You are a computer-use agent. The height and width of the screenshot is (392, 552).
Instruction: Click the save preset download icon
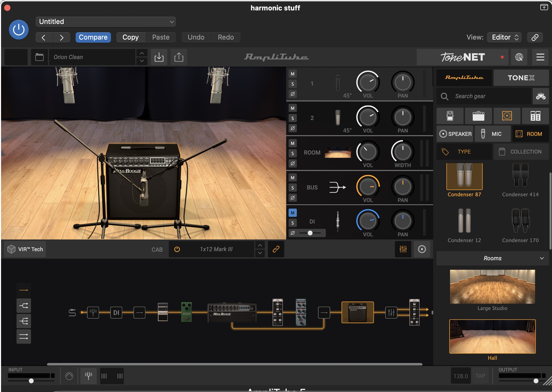(x=159, y=57)
